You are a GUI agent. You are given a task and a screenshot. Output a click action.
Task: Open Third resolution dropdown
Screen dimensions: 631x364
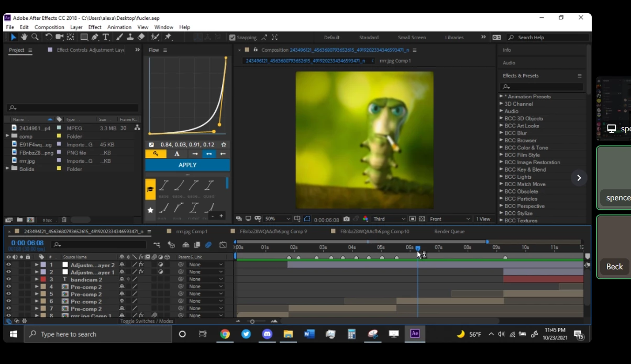click(x=389, y=219)
